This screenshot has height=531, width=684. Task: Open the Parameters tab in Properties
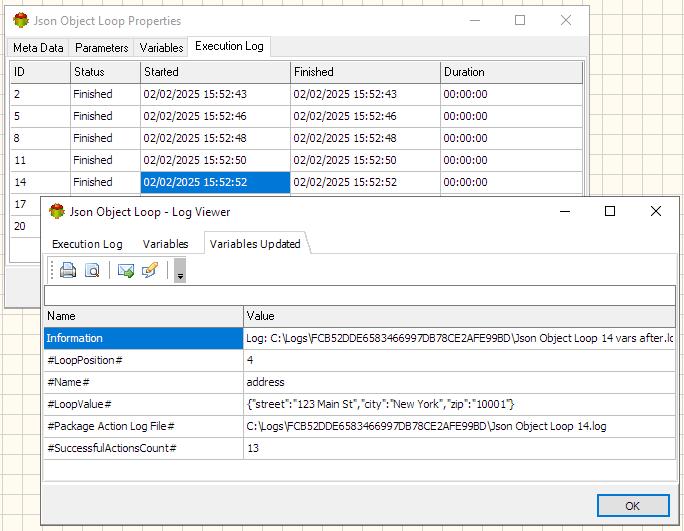pyautogui.click(x=102, y=48)
